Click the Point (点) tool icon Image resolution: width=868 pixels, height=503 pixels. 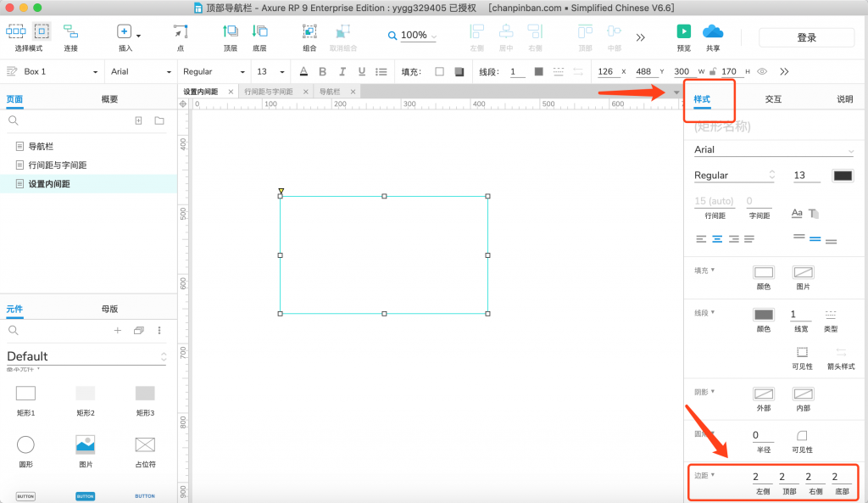point(181,32)
